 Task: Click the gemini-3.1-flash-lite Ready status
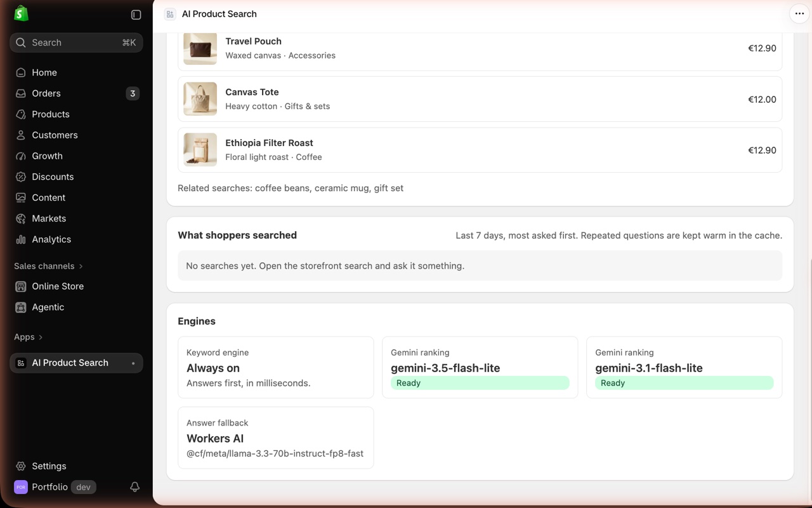click(x=684, y=383)
